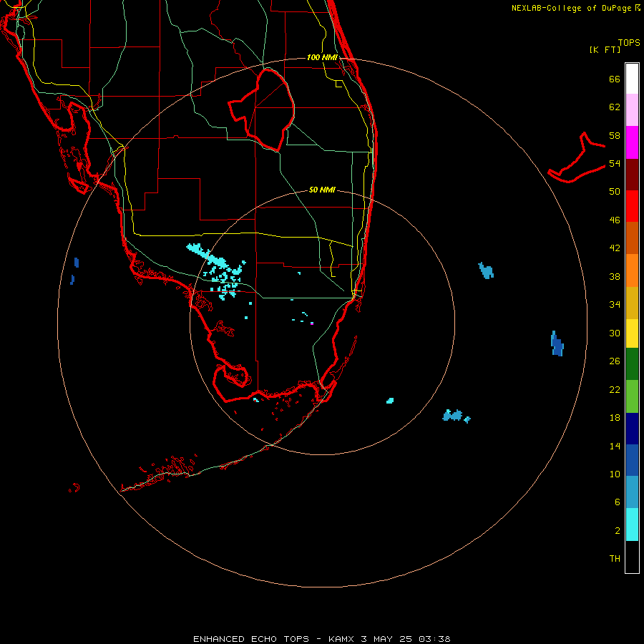Click the 38 legend value
Screen dimensions: 644x644
pyautogui.click(x=615, y=276)
